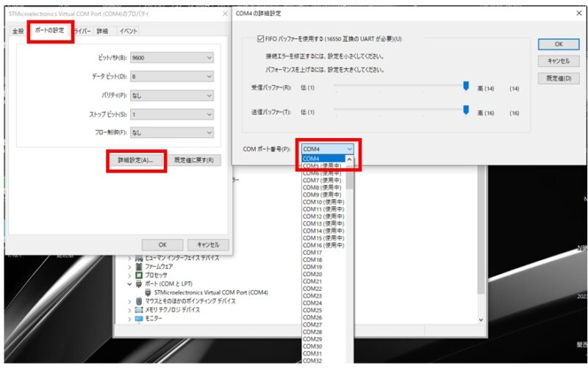Screen dimensions: 588x368
Task: Expand the プロセッサ tree node
Action: [x=129, y=275]
